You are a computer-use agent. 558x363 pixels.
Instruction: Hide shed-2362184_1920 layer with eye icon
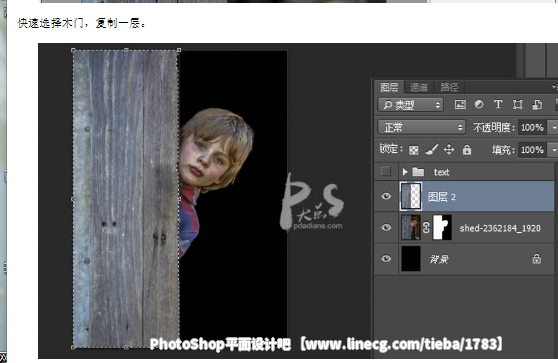386,227
